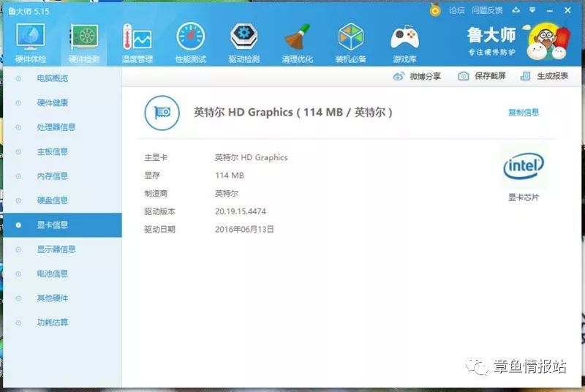
Task: Click 显存 value 114 MB
Action: pyautogui.click(x=230, y=176)
